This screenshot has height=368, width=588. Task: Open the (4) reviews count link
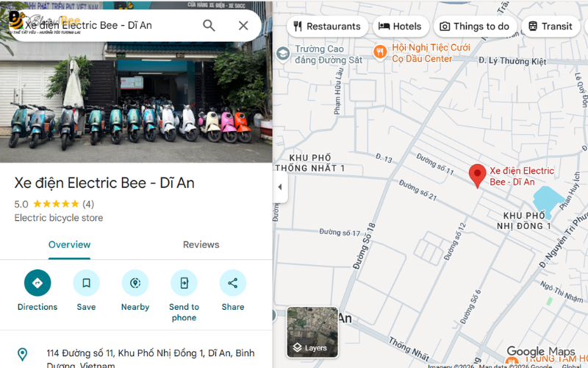coord(88,205)
